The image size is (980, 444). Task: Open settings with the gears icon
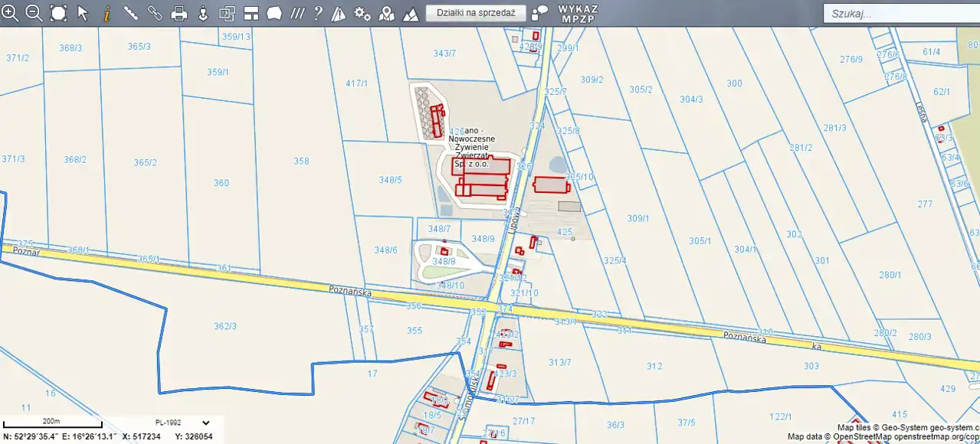point(362,13)
